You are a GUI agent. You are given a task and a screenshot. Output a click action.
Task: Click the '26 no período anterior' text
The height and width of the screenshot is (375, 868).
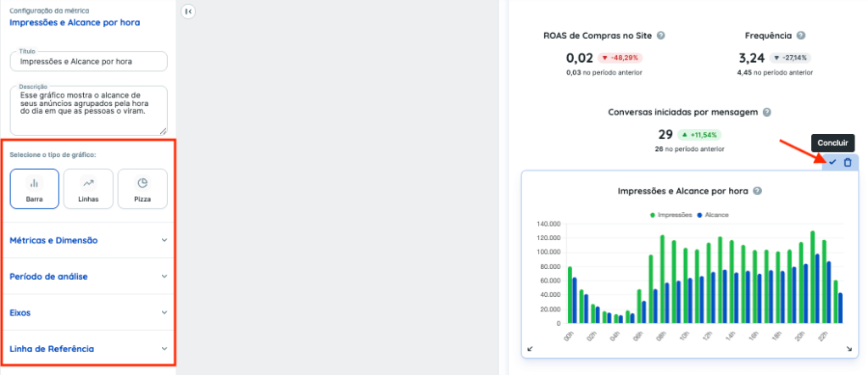point(690,149)
